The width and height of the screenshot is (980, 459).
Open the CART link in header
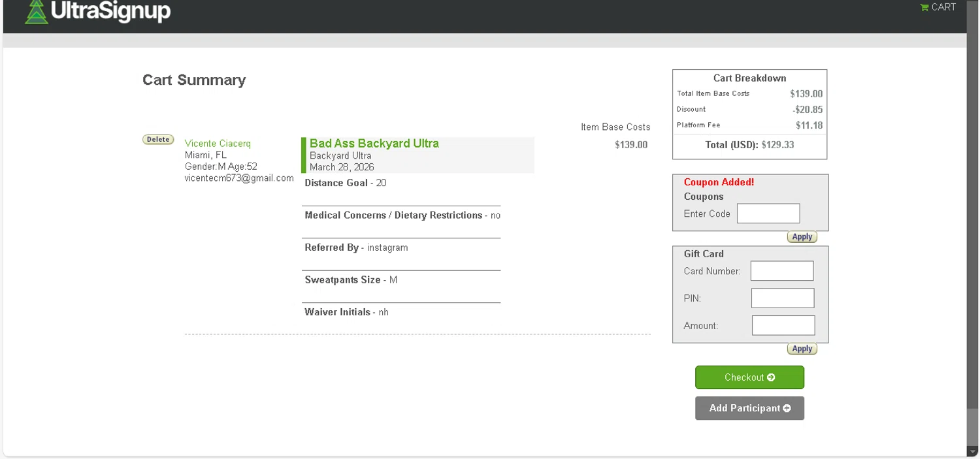pos(943,7)
